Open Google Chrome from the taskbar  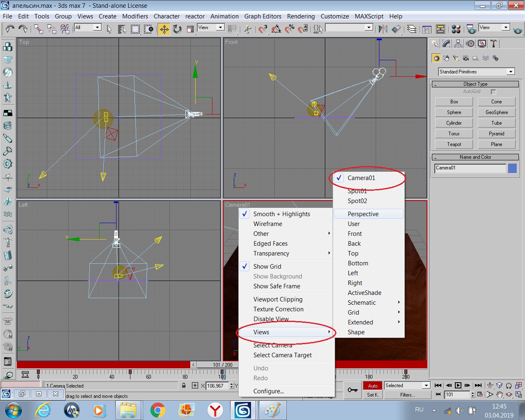pyautogui.click(x=157, y=410)
